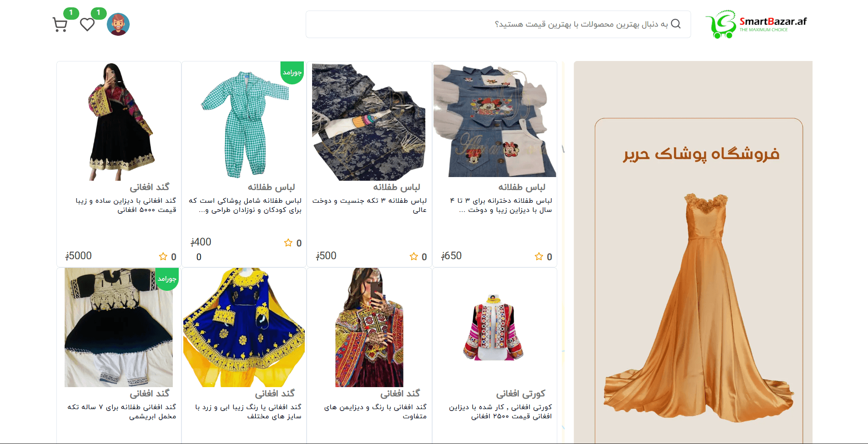Click the جورآمد badge on the kids' black dress
This screenshot has width=868, height=444.
tap(167, 279)
